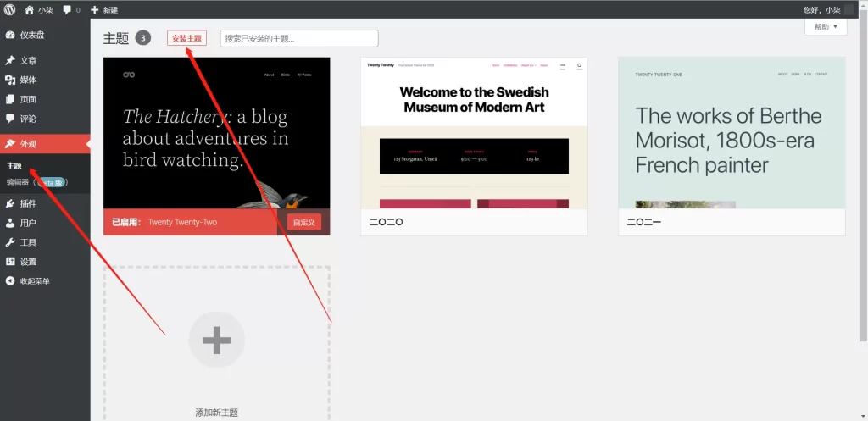Visit site via the home icon
Image resolution: width=868 pixels, height=421 pixels.
(30, 10)
